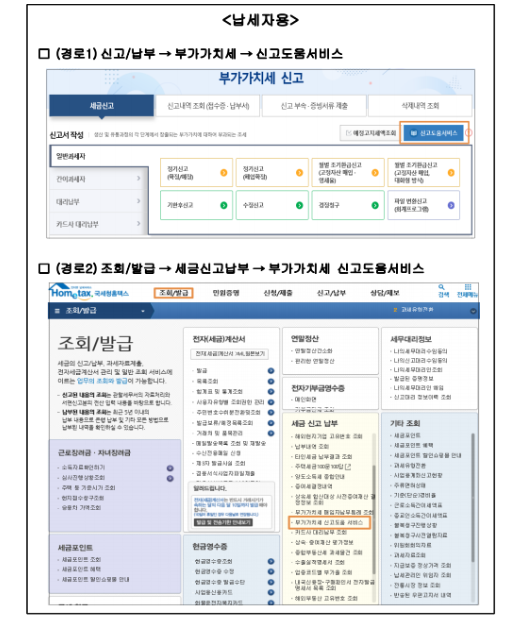Click arrow icon next to 사업용신용카드
522x624 pixels.
click(x=271, y=592)
